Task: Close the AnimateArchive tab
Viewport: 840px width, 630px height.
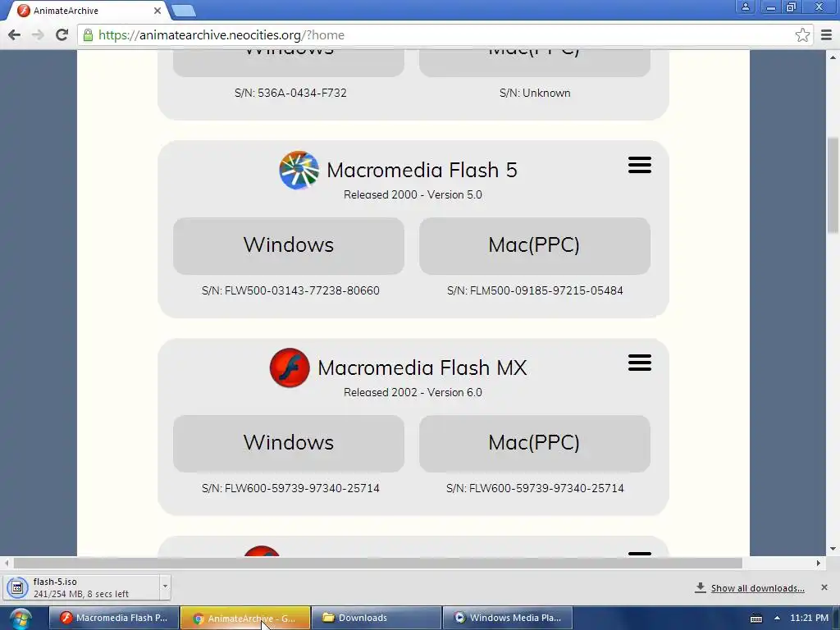Action: point(157,10)
